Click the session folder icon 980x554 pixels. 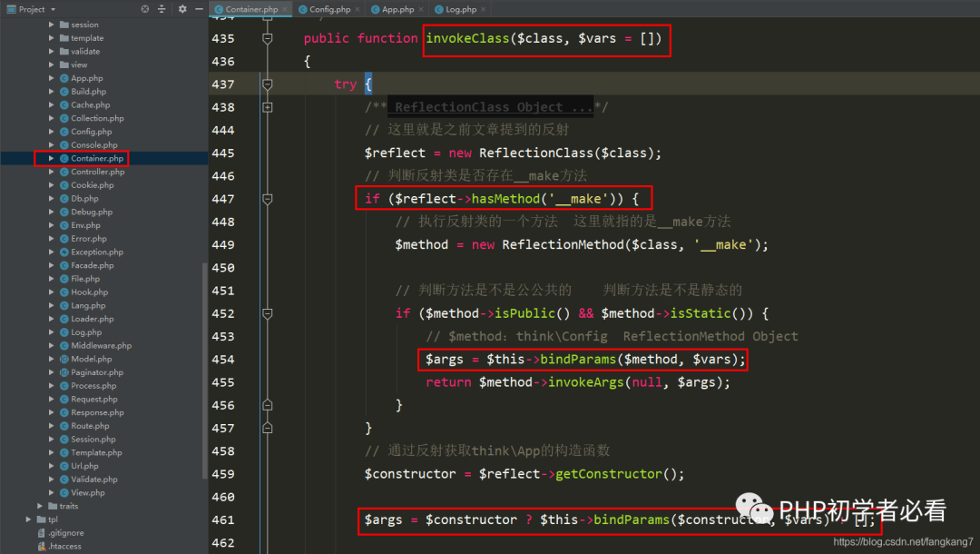tap(64, 25)
